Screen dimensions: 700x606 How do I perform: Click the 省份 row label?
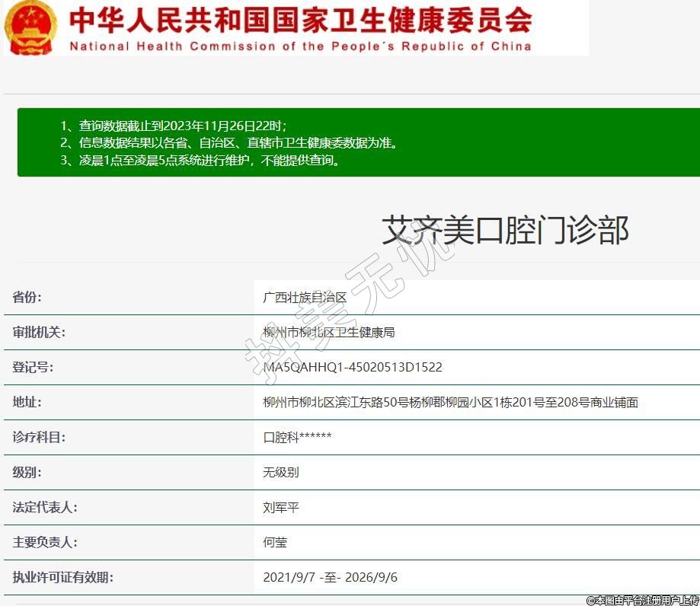(27, 297)
